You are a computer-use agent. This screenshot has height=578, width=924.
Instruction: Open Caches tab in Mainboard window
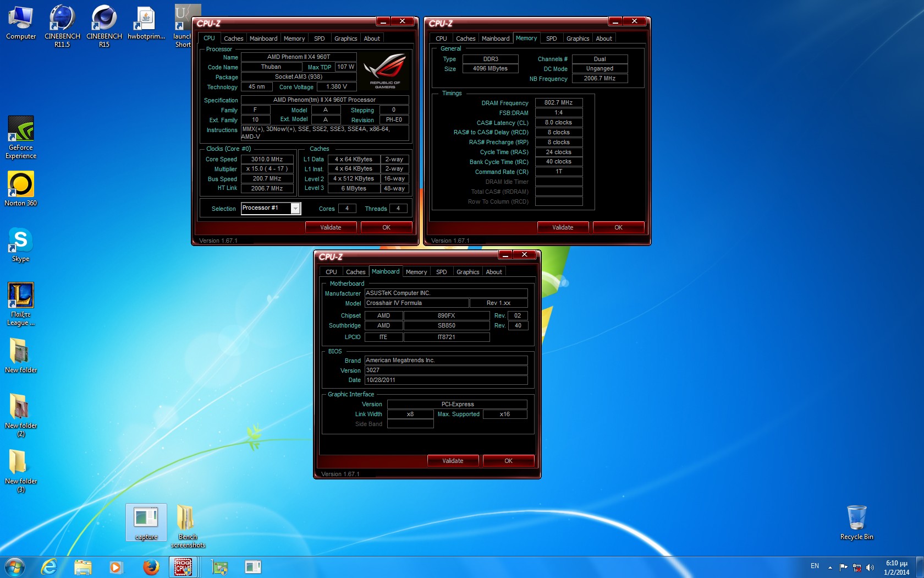pyautogui.click(x=355, y=272)
